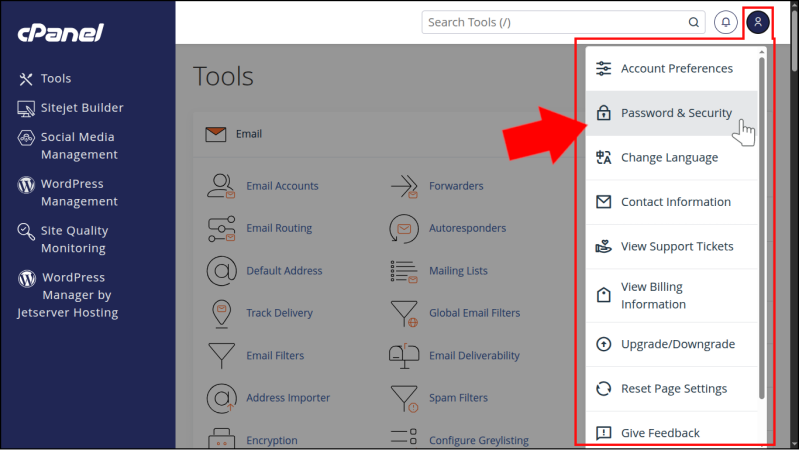Open the user account menu icon

click(x=758, y=22)
